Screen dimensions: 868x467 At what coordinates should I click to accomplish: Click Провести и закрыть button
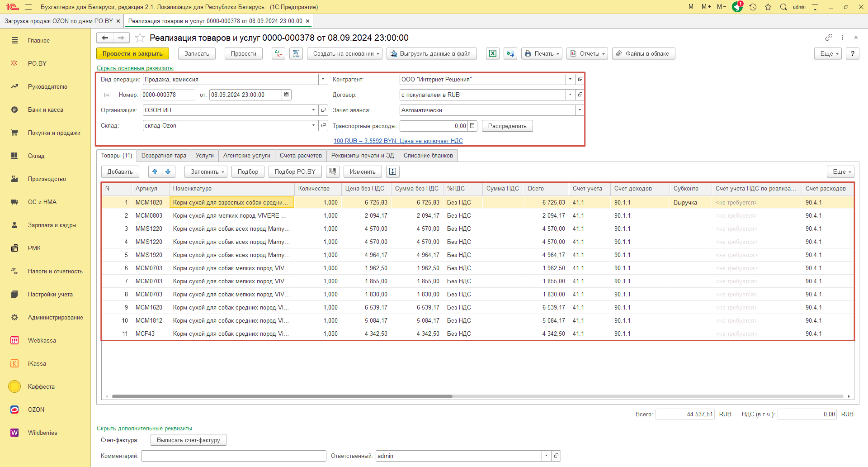pyautogui.click(x=132, y=53)
